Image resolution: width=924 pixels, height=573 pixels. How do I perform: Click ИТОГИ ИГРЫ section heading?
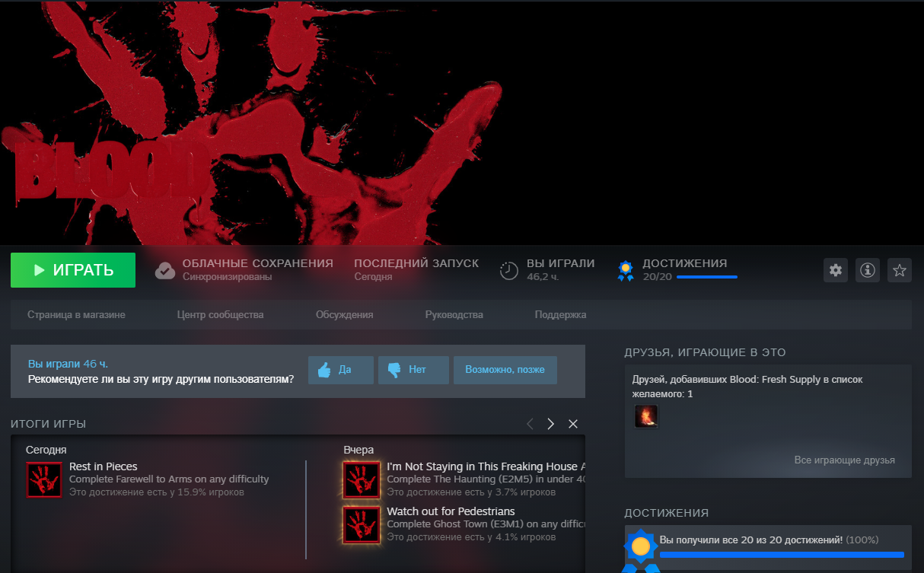[x=48, y=424]
